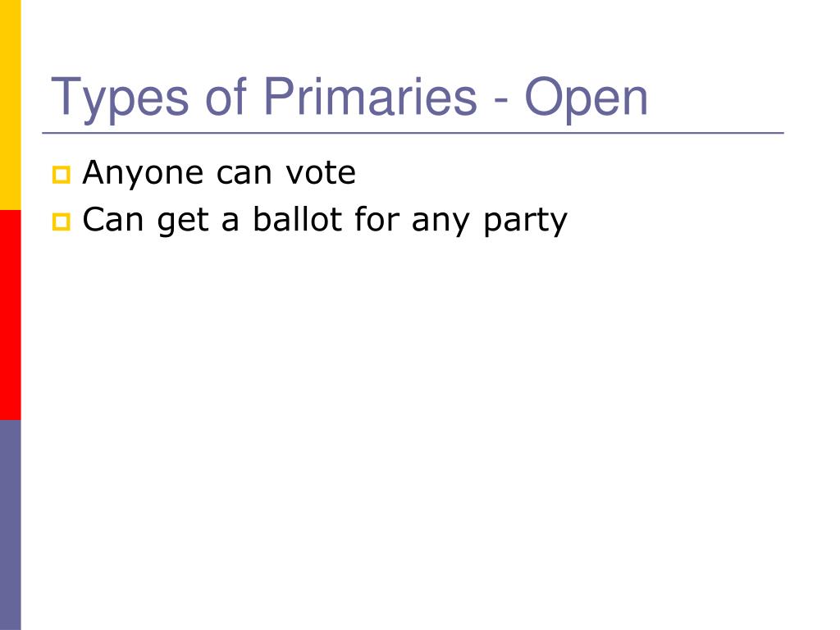Screen dimensions: 840x630
Task: Click the word "of" in the title
Action: 224,98
